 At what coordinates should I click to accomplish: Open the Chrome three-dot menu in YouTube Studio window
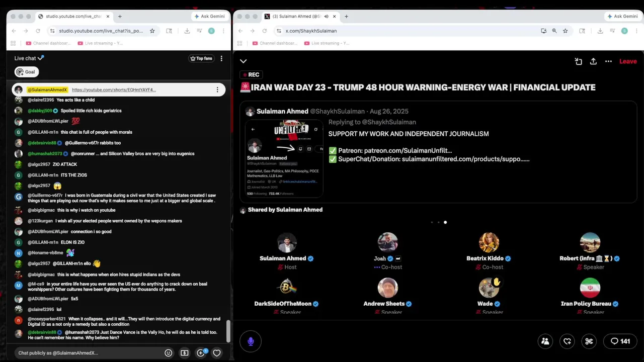click(223, 31)
